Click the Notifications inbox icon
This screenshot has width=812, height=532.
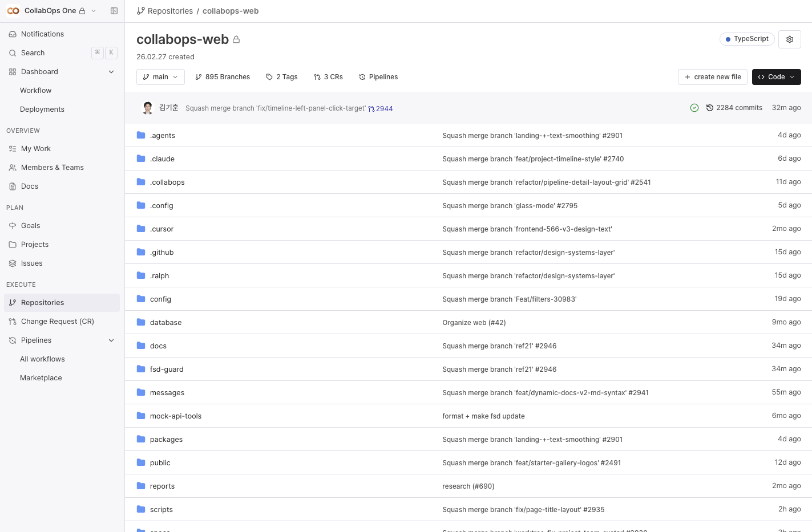[x=13, y=34]
